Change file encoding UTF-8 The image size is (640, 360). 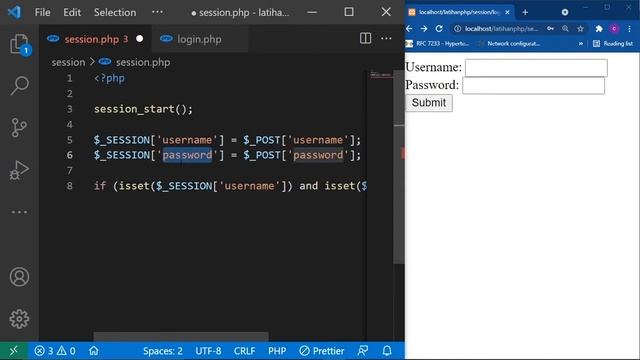[x=208, y=351]
